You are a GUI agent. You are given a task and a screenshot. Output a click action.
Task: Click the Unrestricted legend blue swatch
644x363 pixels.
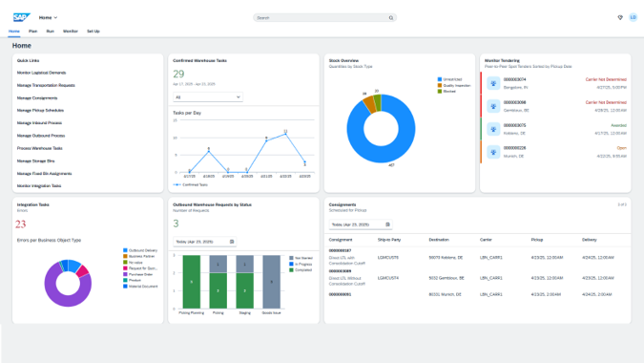click(x=440, y=79)
